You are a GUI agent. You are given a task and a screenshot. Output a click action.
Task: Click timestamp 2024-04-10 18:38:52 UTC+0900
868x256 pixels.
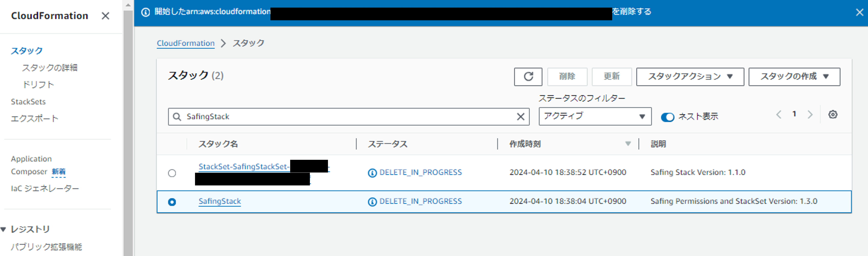pyautogui.click(x=568, y=172)
